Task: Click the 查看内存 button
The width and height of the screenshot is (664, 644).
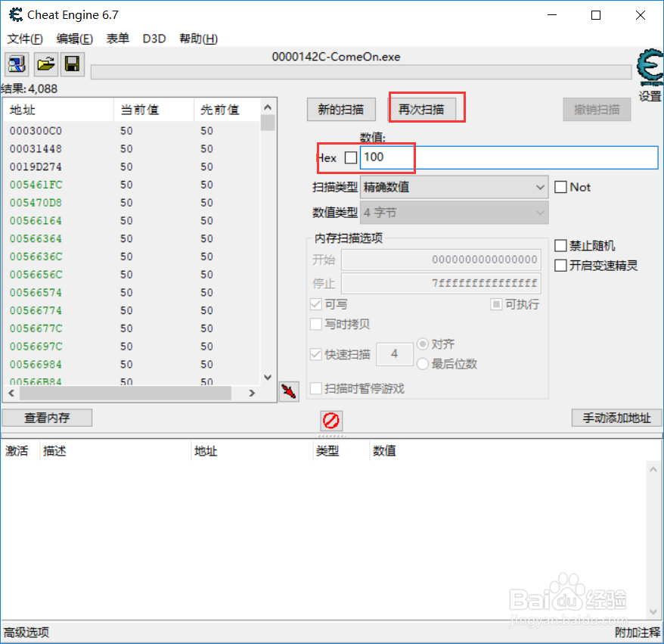Action: (x=47, y=418)
